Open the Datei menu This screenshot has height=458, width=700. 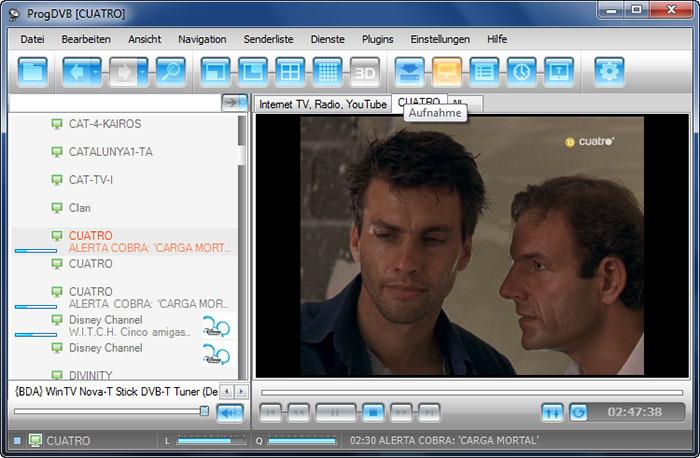(x=32, y=39)
